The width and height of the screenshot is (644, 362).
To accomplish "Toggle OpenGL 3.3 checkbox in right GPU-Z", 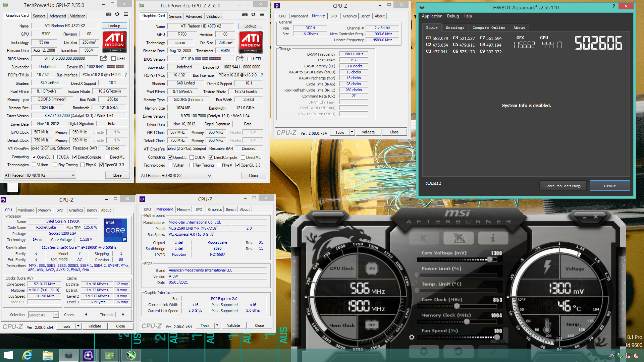I will click(x=237, y=165).
